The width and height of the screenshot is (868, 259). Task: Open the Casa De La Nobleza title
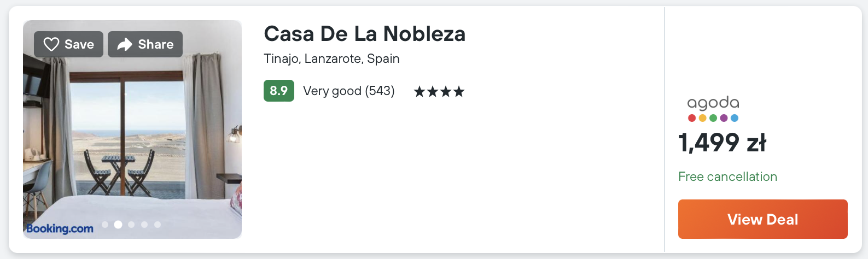pos(364,34)
